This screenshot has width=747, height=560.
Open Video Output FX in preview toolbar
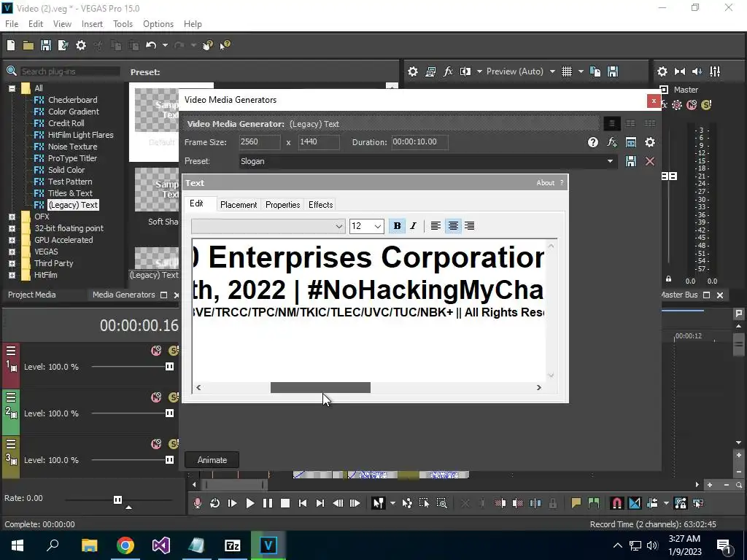tap(448, 71)
